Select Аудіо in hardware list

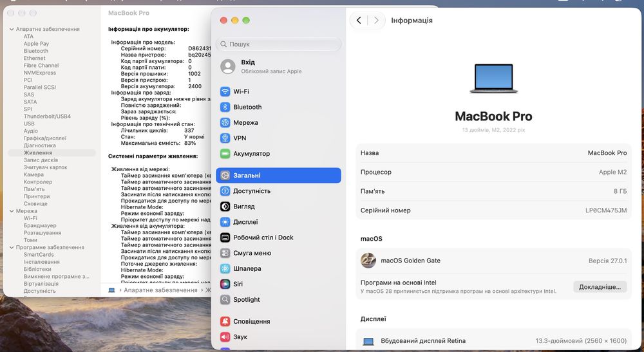31,131
